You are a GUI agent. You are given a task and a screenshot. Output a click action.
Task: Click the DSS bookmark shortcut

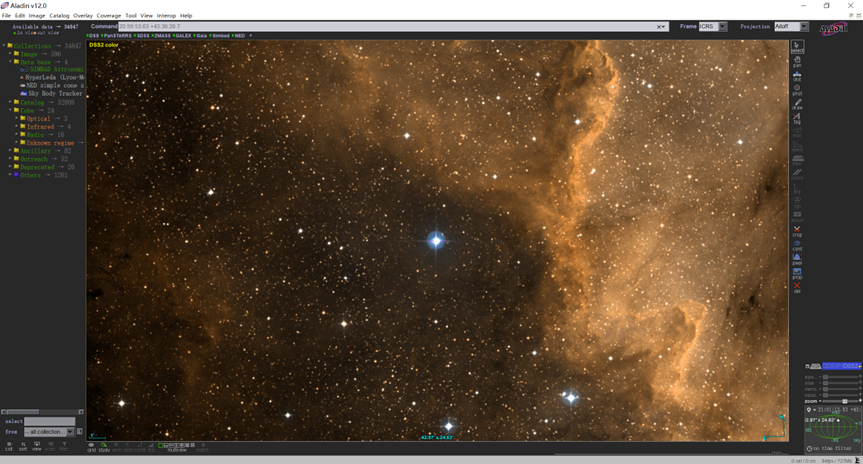coord(94,36)
